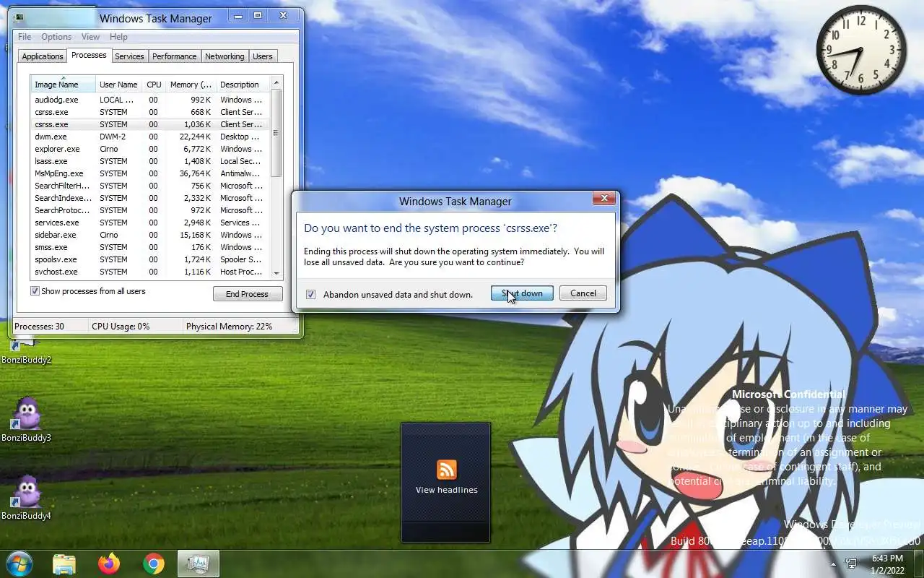The height and width of the screenshot is (578, 924).
Task: Open the Start menu orb
Action: click(19, 564)
